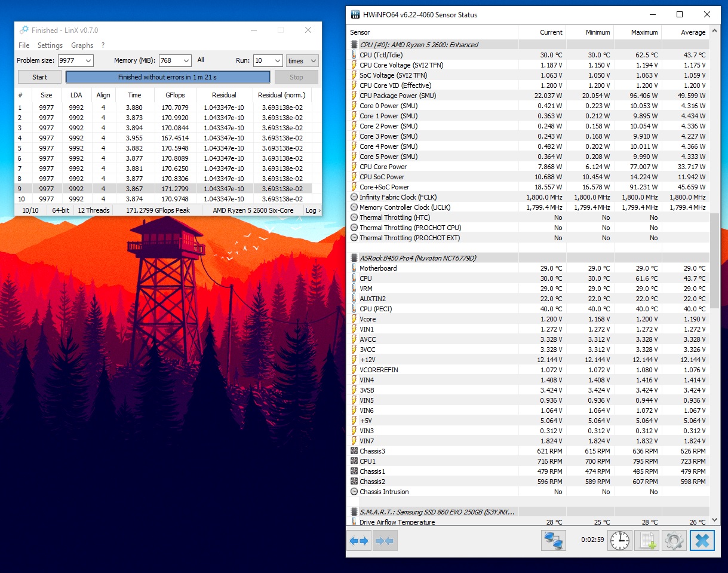Start logging with the HWiNFO log file icon
This screenshot has width=728, height=573.
[647, 541]
